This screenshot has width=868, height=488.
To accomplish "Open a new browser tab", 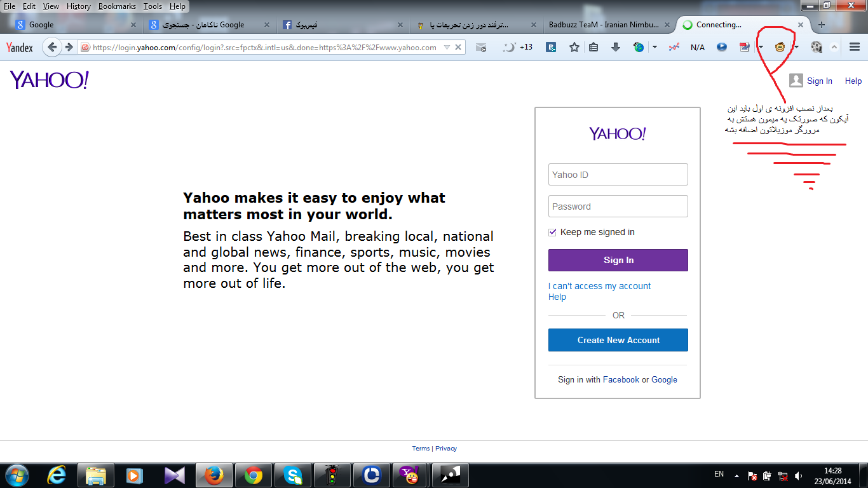I will pos(821,25).
